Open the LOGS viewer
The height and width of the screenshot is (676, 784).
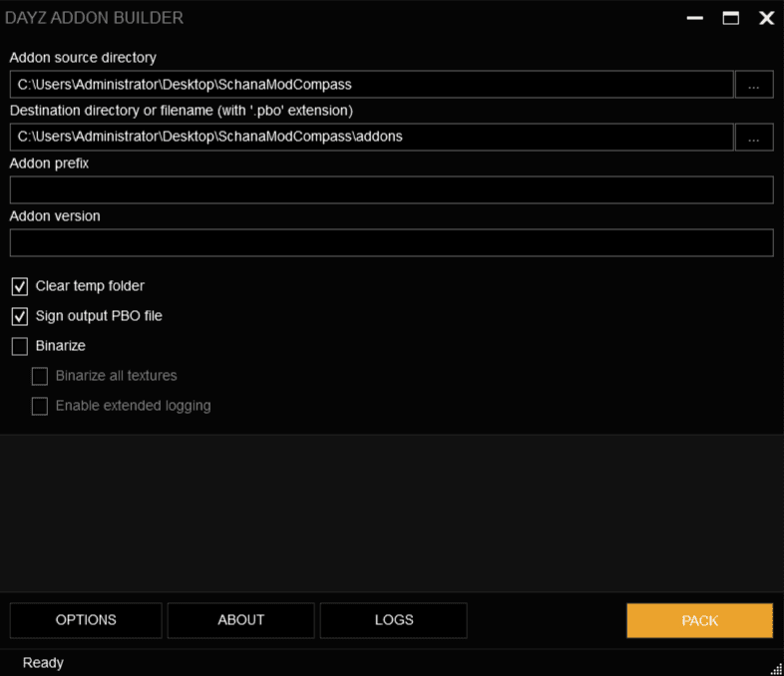393,620
